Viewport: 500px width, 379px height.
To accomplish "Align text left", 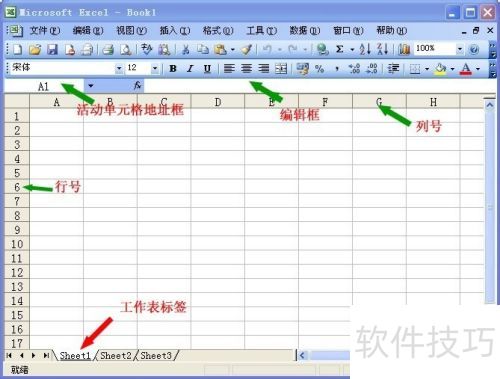I will coord(229,69).
